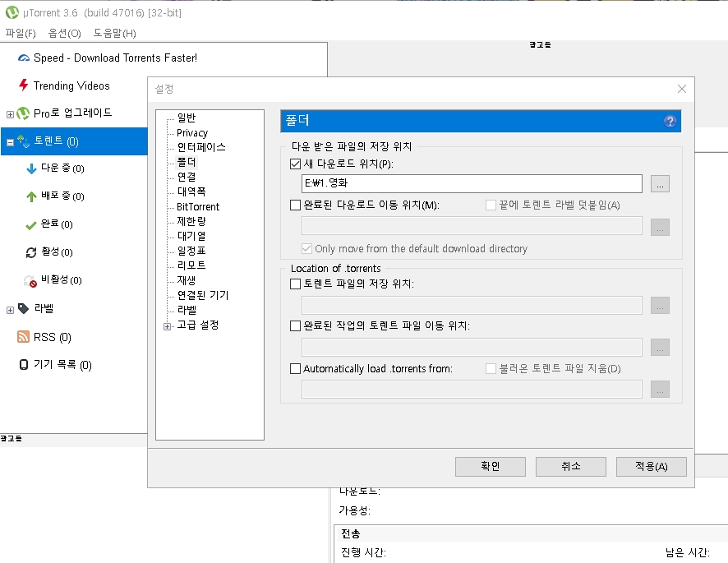Expand the Pro upgrade tree node
Viewport: 728px width, 563px height.
point(10,114)
